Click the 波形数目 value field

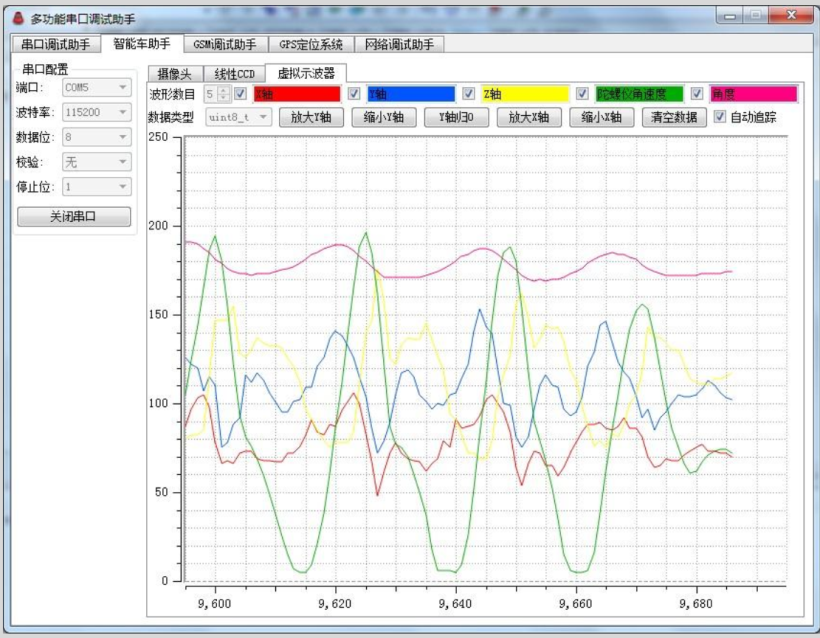211,94
